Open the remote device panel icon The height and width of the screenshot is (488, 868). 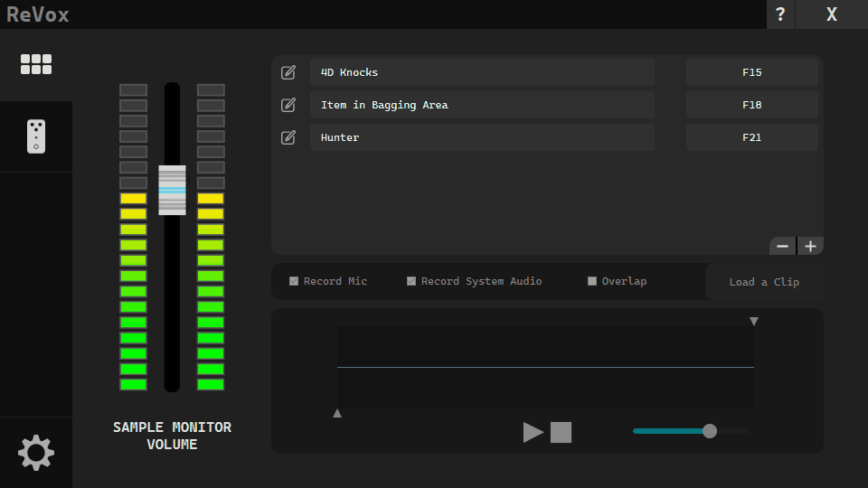pyautogui.click(x=36, y=136)
